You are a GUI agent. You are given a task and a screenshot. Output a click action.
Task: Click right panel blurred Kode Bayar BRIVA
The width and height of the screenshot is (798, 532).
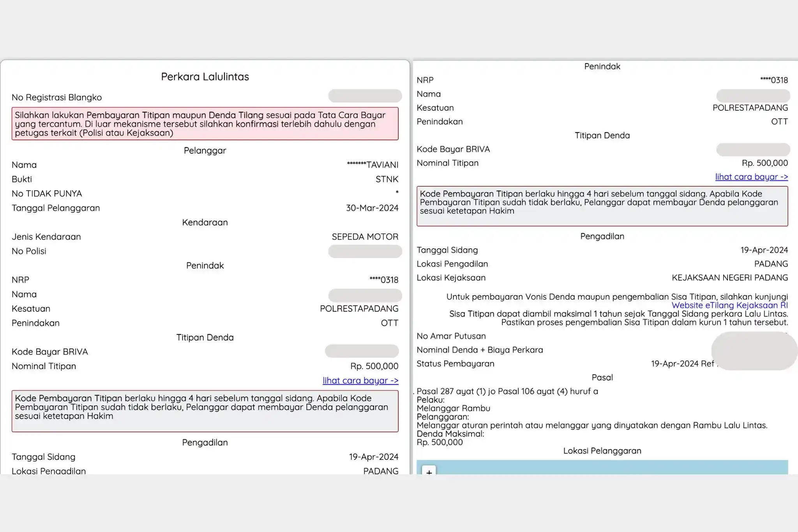click(x=753, y=150)
